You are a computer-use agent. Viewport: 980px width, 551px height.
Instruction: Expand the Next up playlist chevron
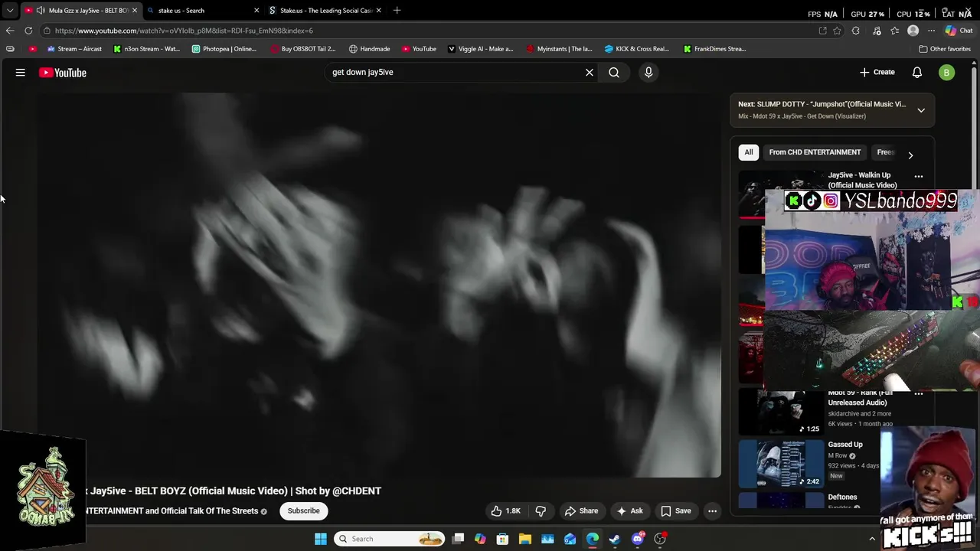click(x=921, y=110)
